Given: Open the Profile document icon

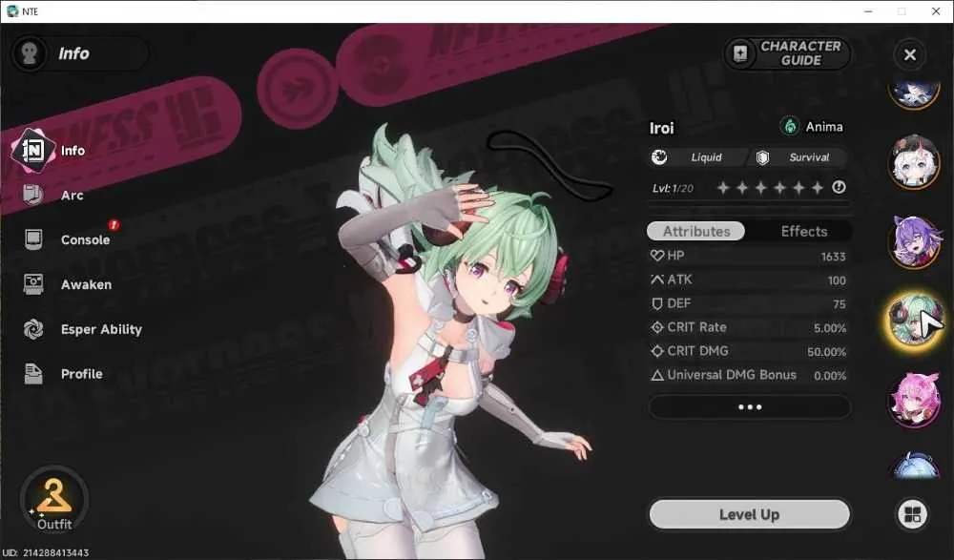Looking at the screenshot, I should point(32,374).
